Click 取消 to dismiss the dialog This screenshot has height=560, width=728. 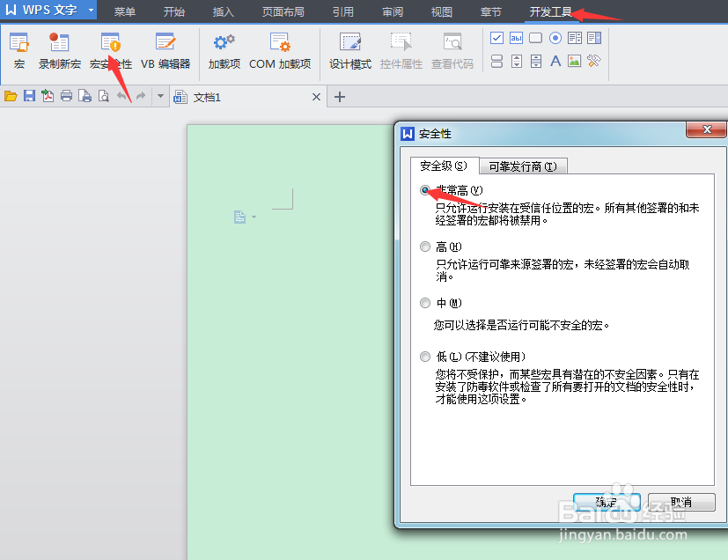click(680, 501)
